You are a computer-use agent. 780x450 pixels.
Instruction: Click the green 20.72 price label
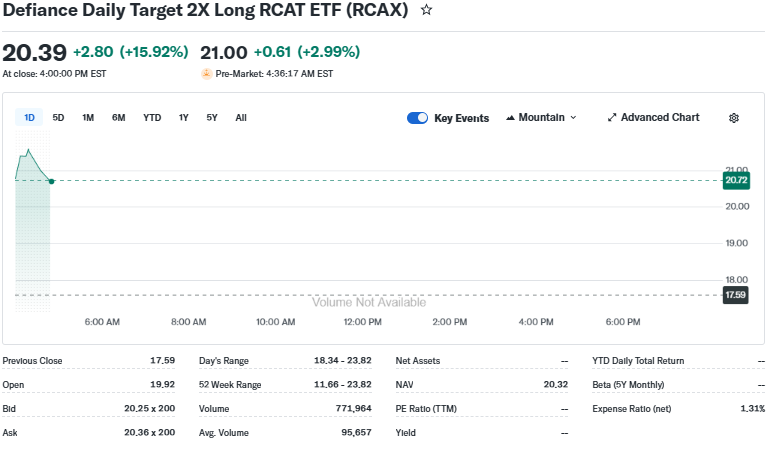736,180
